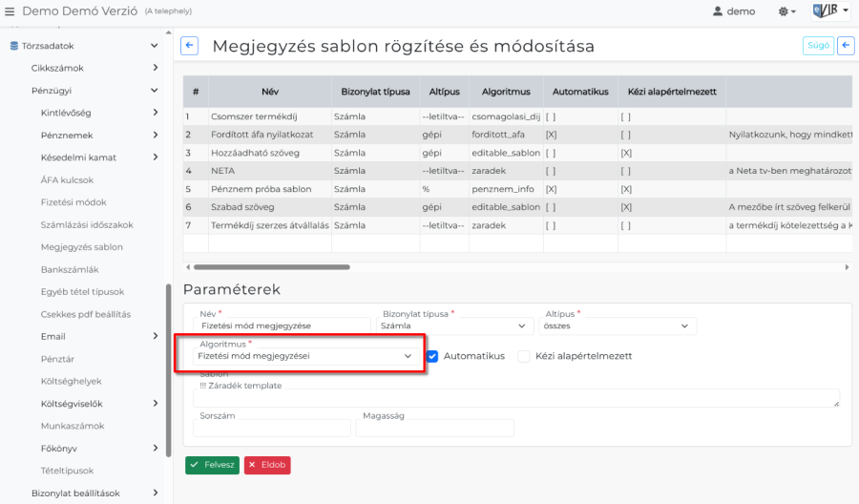The width and height of the screenshot is (859, 504).
Task: Open the Altípus dropdown
Action: [617, 326]
